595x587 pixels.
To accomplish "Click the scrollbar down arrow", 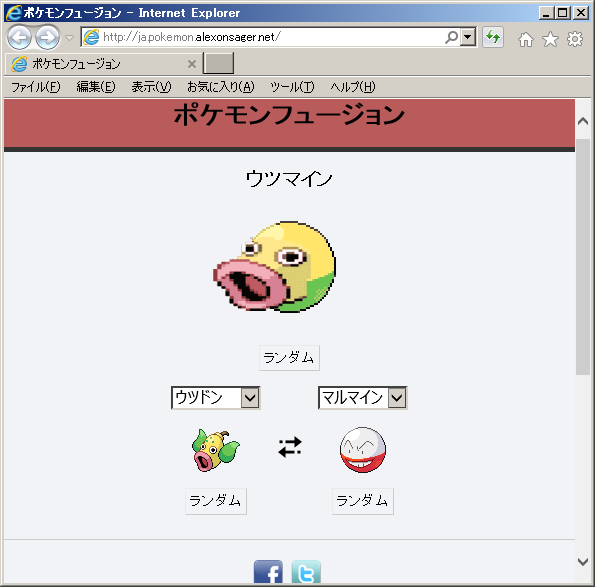I will click(583, 562).
